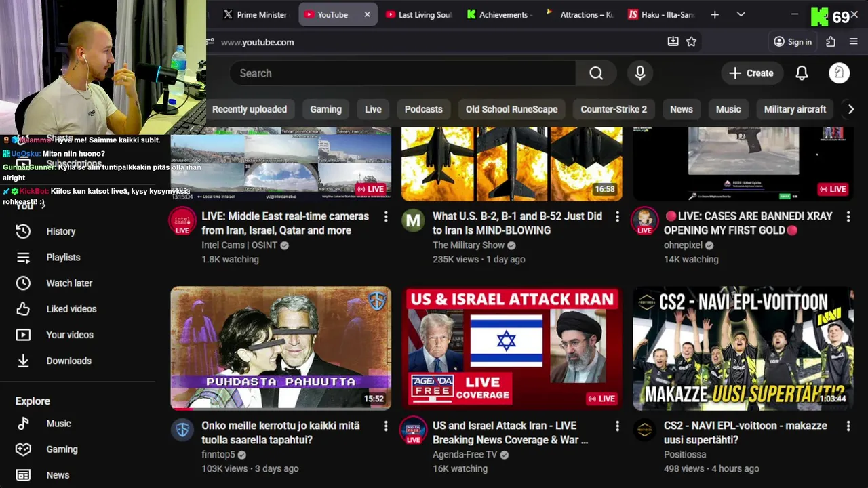Click the search magnifier button

pos(596,73)
